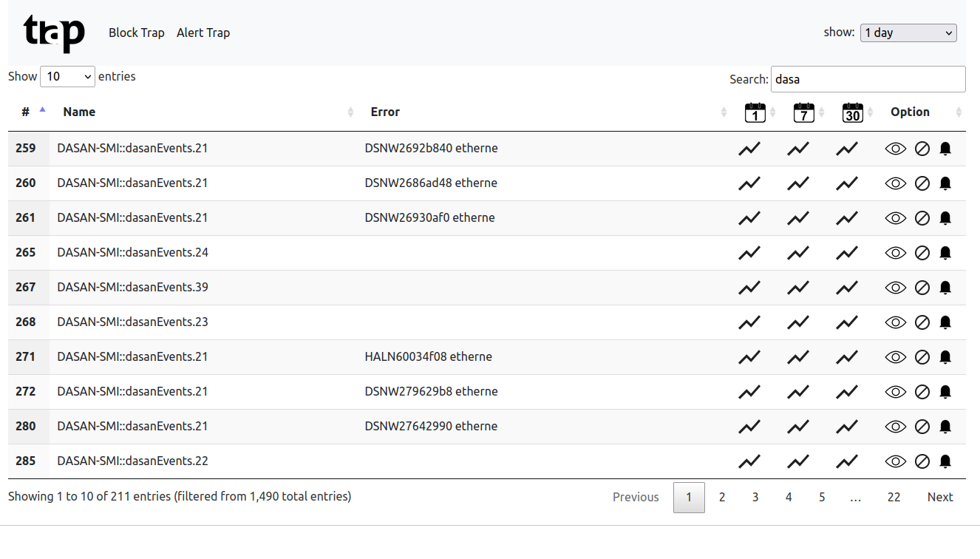980x559 pixels.
Task: Click the Search input field
Action: pos(868,79)
